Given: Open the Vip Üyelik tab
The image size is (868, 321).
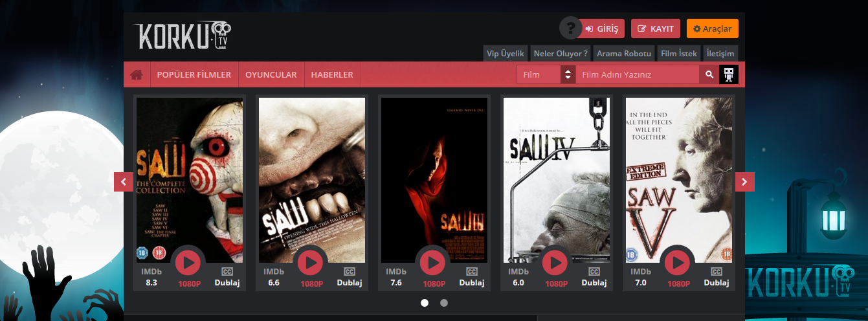Looking at the screenshot, I should tap(506, 54).
